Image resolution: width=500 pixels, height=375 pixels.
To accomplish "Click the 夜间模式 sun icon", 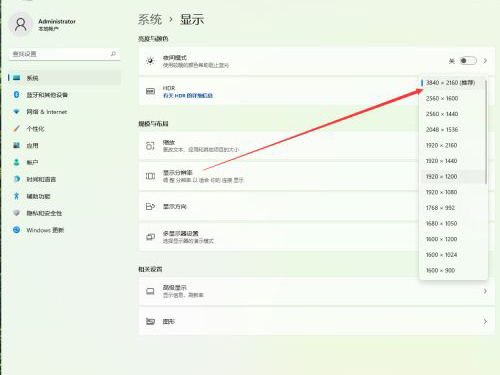I will tap(150, 61).
